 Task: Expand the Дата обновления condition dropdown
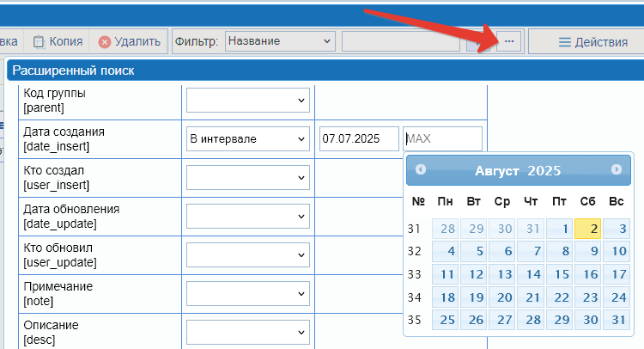pyautogui.click(x=248, y=217)
